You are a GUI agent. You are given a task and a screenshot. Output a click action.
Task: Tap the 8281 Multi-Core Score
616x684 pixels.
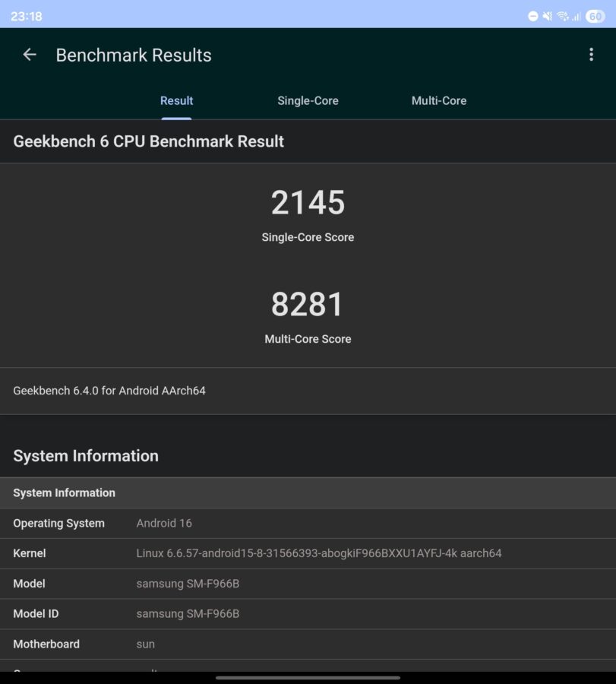pos(308,304)
